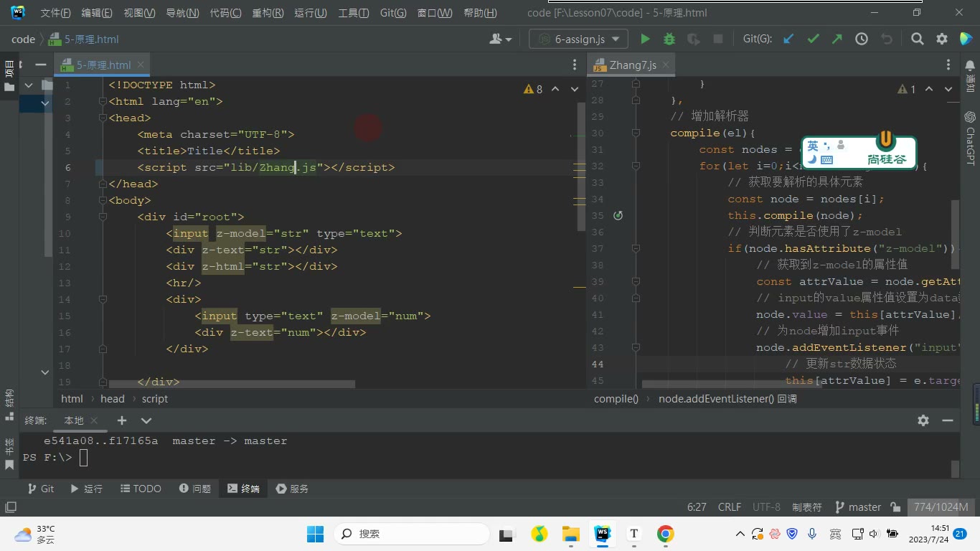Show Git history clock icon
Viewport: 980px width, 551px height.
pos(862,39)
